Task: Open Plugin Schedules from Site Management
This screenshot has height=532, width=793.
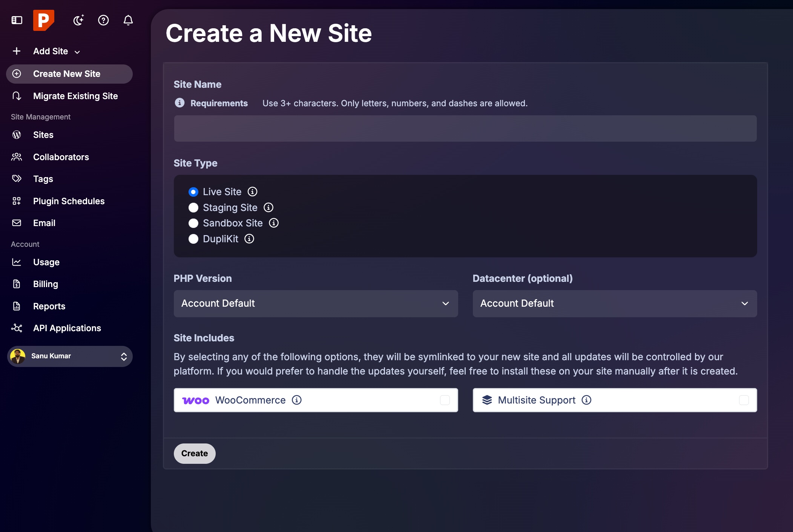Action: point(68,201)
